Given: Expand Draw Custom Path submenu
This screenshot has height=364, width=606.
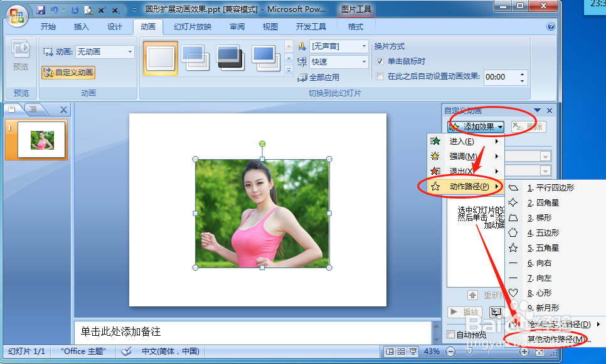Looking at the screenshot, I should coord(555,325).
